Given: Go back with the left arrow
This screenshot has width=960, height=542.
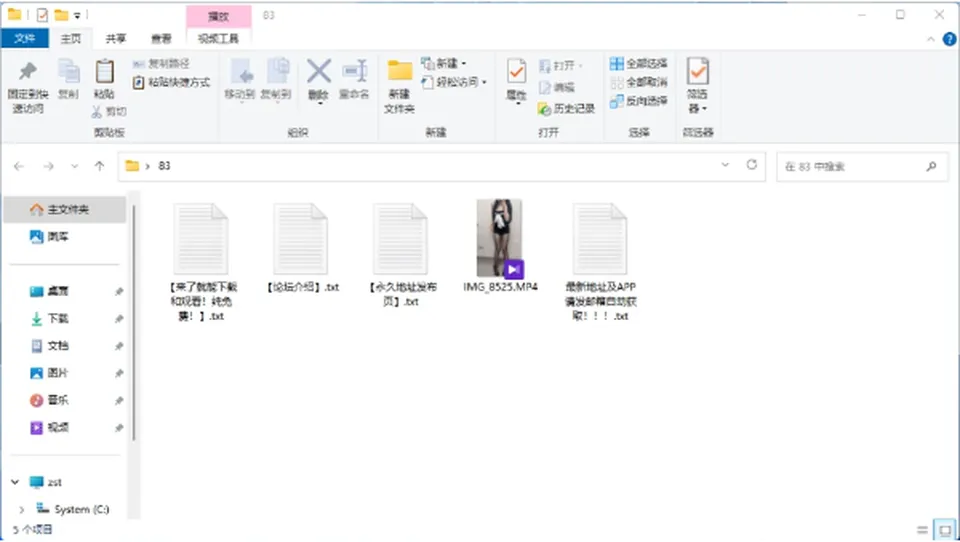Looking at the screenshot, I should [x=19, y=166].
